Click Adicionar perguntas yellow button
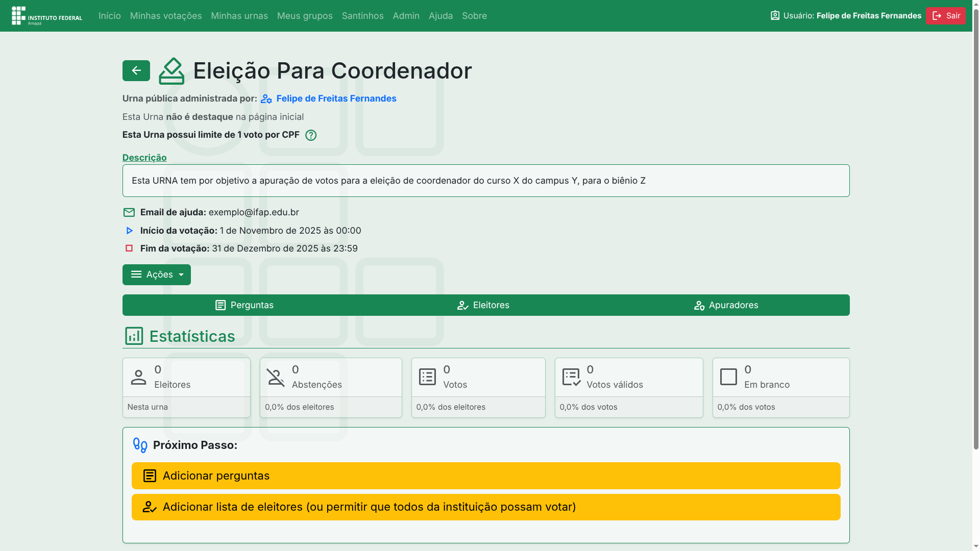Viewport: 980px width, 551px height. (x=485, y=475)
